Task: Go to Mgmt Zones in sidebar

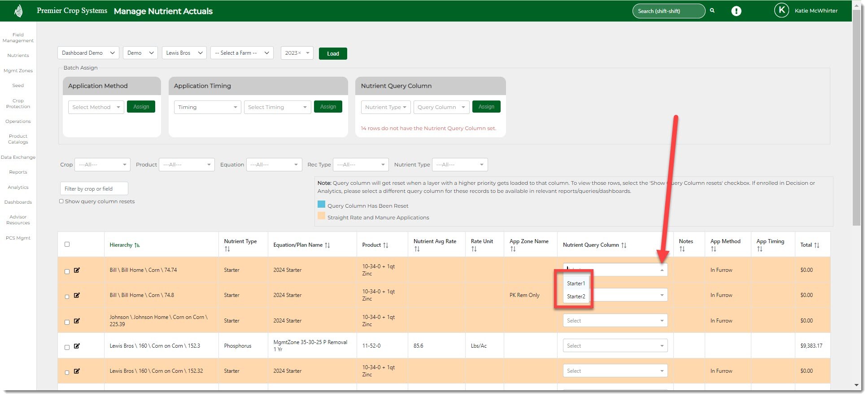Action: [x=18, y=70]
